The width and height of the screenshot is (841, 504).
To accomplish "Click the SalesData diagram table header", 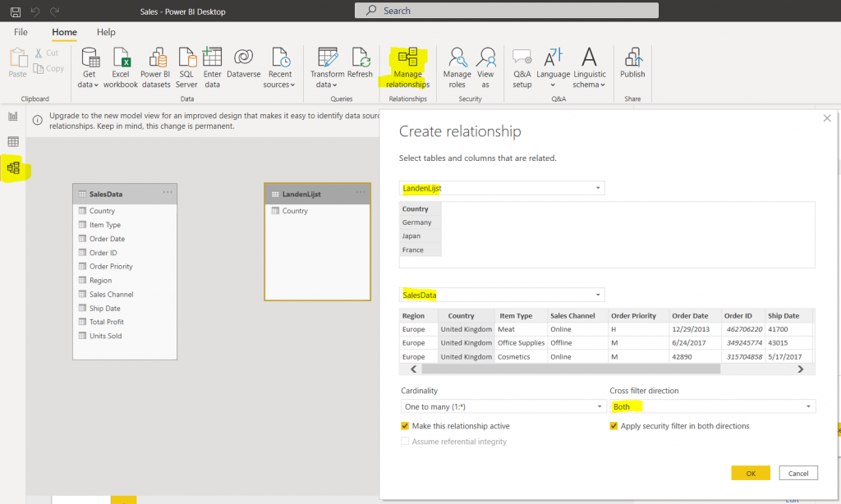I will coord(125,194).
